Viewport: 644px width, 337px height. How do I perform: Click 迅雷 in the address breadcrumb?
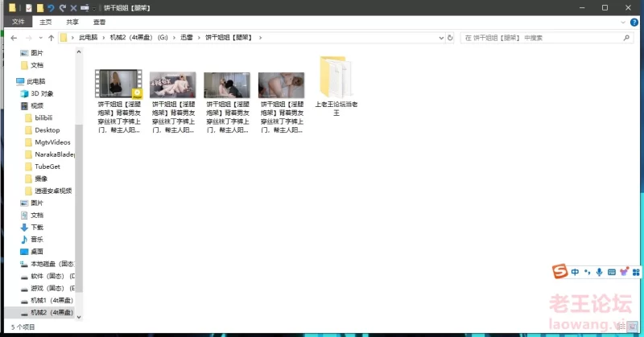point(187,37)
